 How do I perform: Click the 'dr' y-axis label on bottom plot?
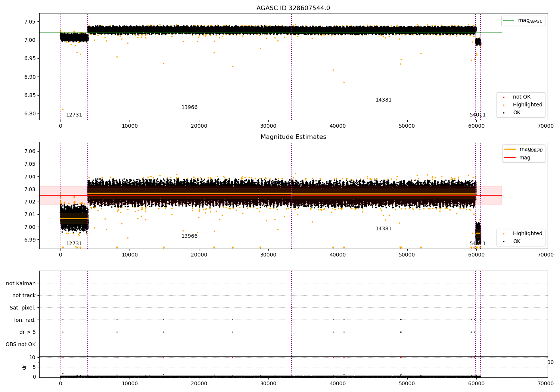pos(24,367)
